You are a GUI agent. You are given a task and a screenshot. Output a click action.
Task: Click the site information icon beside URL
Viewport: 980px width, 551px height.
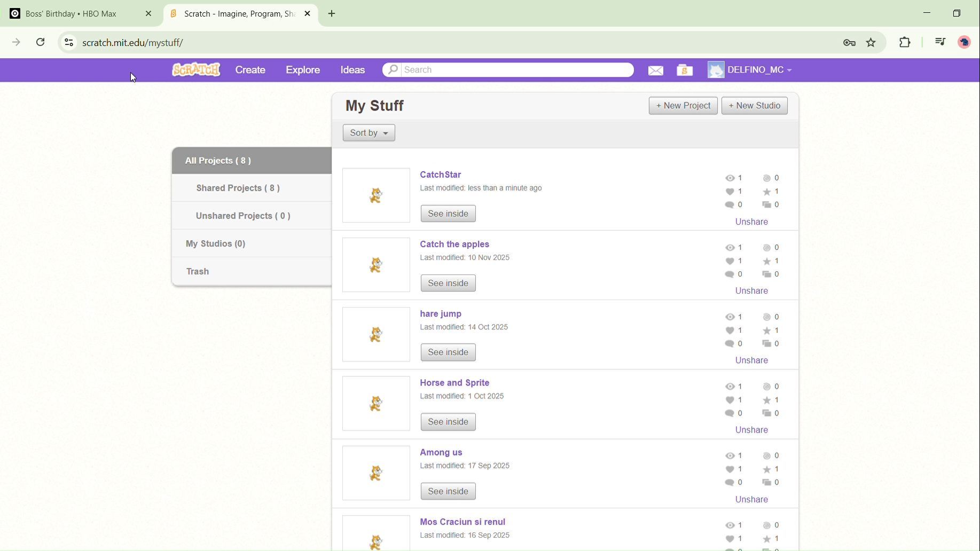[69, 43]
